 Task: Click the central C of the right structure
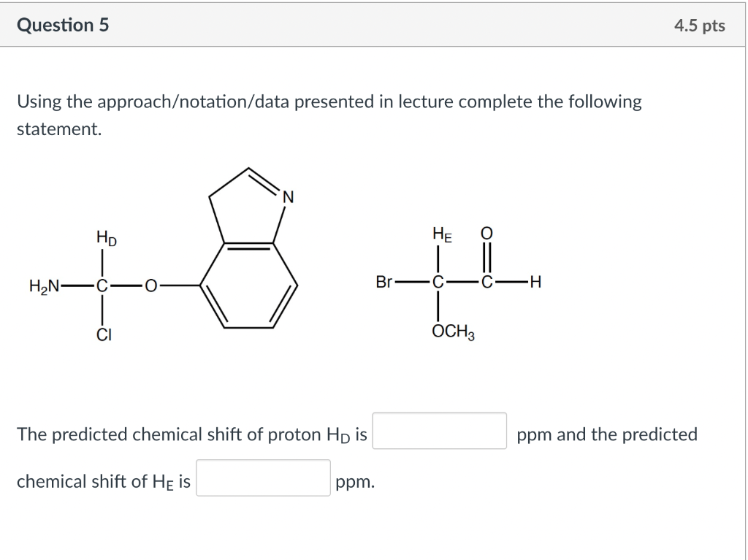pos(438,283)
